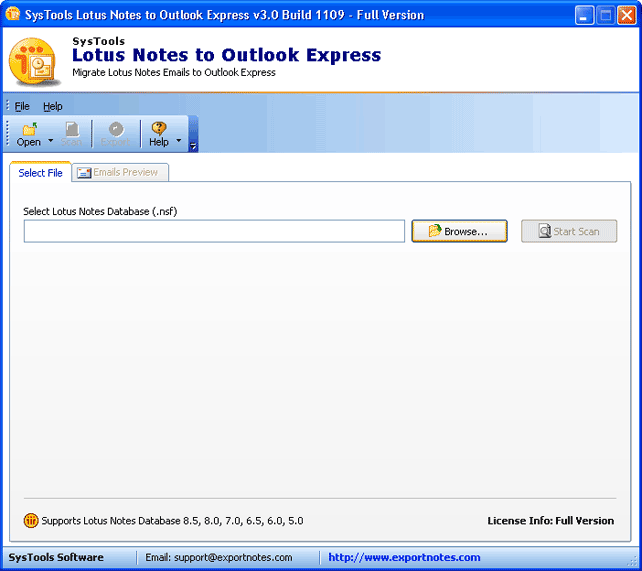
Task: Open the Help menu in menu bar
Action: pos(53,106)
